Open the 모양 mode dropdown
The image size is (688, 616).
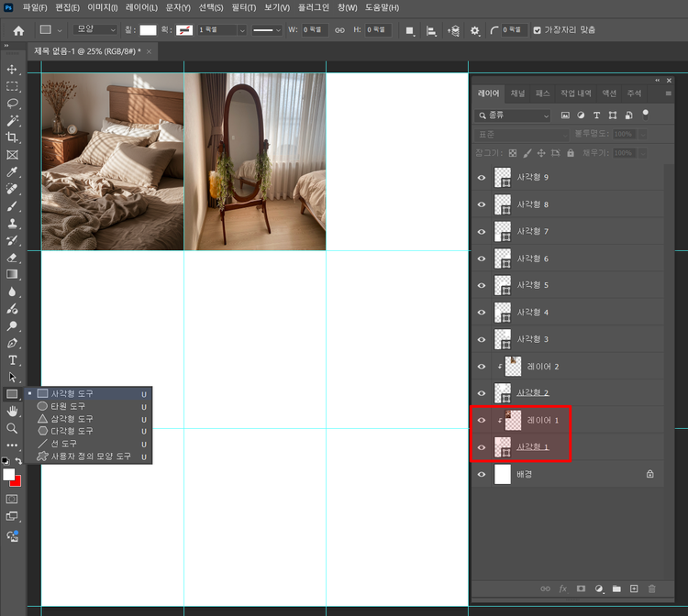pos(95,30)
